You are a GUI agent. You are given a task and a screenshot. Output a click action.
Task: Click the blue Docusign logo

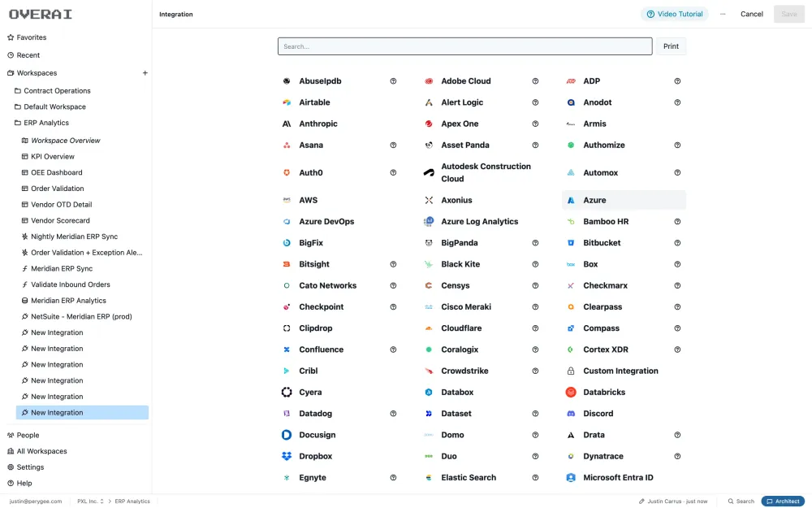click(287, 435)
